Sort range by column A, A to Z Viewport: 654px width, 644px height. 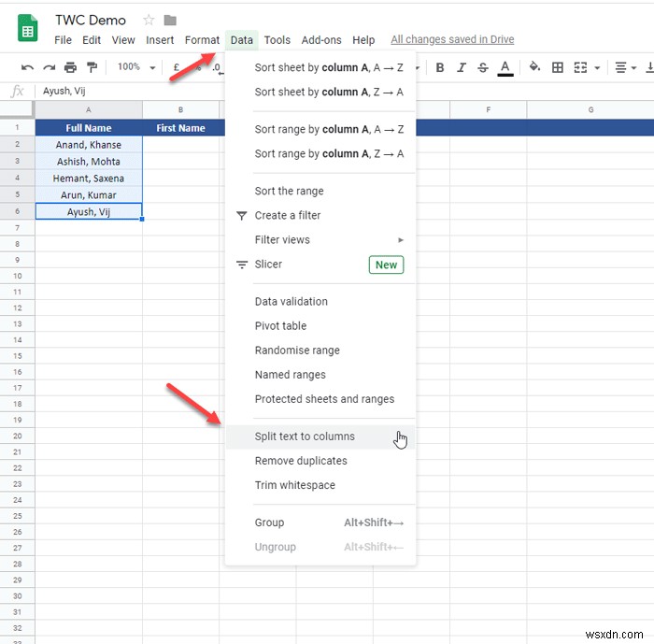[x=320, y=129]
